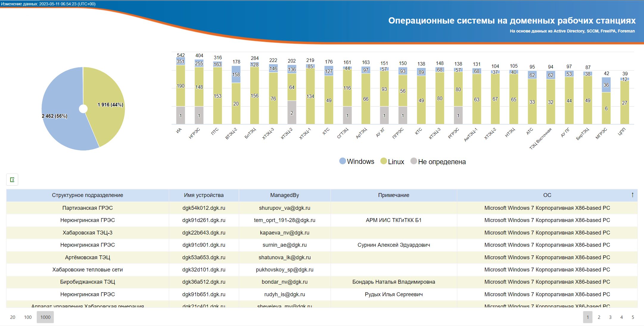644x326 pixels.
Task: Sort by the Структурное подразделение column header
Action: (88, 195)
